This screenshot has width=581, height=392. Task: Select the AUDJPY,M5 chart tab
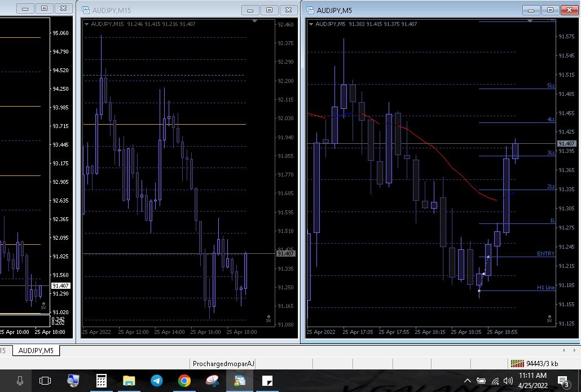36,350
